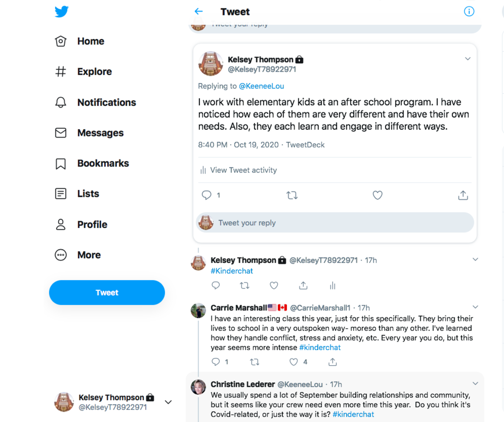Screen dimensions: 504x422
Task: Go back using the back arrow
Action: click(x=199, y=11)
